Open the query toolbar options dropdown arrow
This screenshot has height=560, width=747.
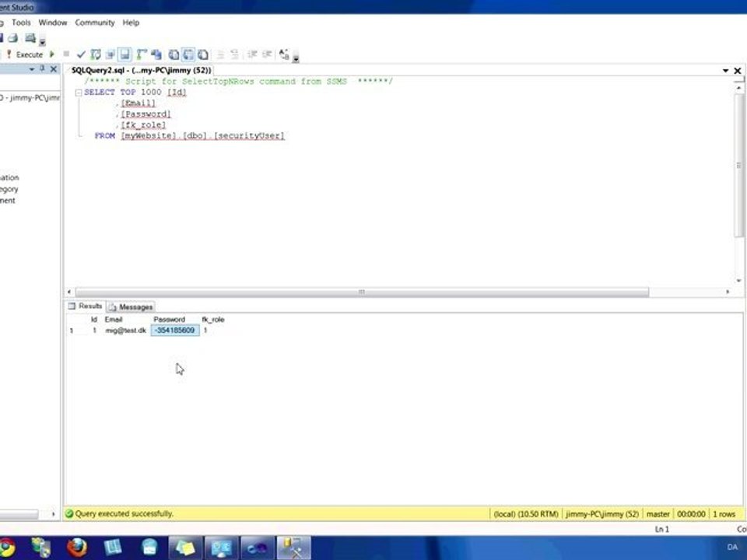coord(296,58)
